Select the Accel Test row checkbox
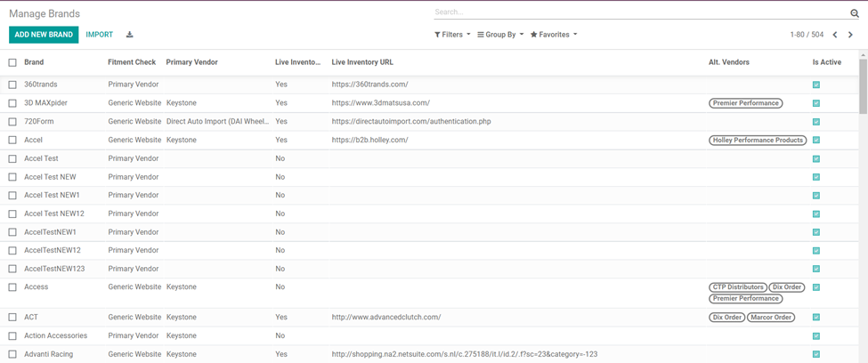The width and height of the screenshot is (868, 363). (12, 158)
